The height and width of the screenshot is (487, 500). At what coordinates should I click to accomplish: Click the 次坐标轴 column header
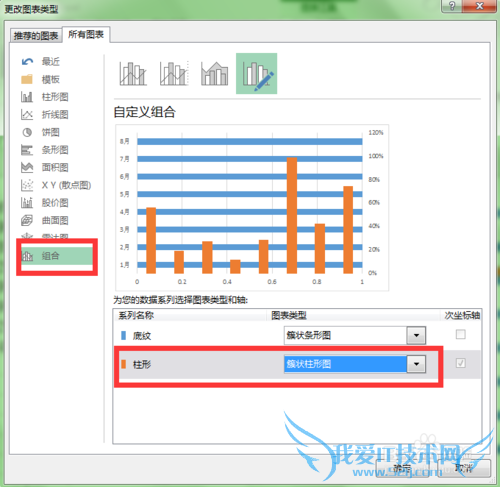[462, 315]
